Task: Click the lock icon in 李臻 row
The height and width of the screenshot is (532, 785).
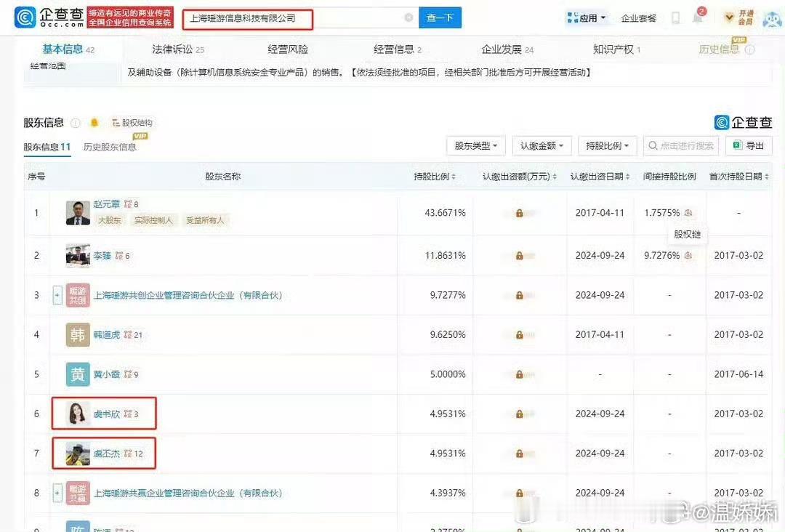Action: point(519,256)
